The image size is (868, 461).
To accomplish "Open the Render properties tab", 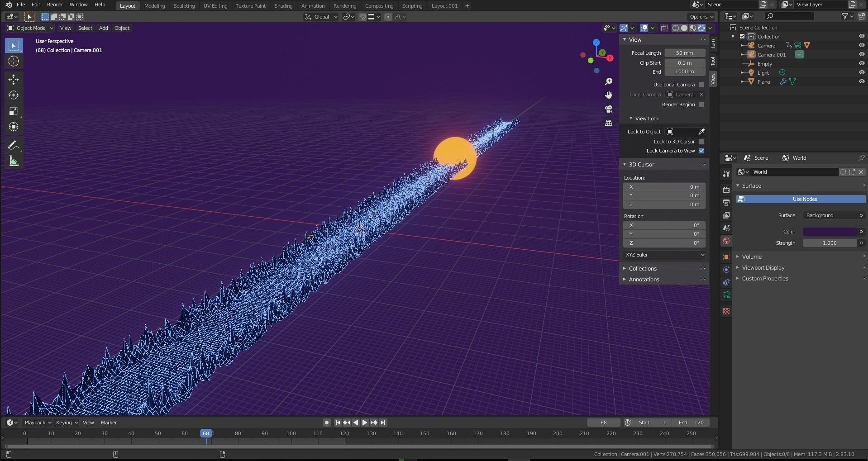I will tap(726, 189).
